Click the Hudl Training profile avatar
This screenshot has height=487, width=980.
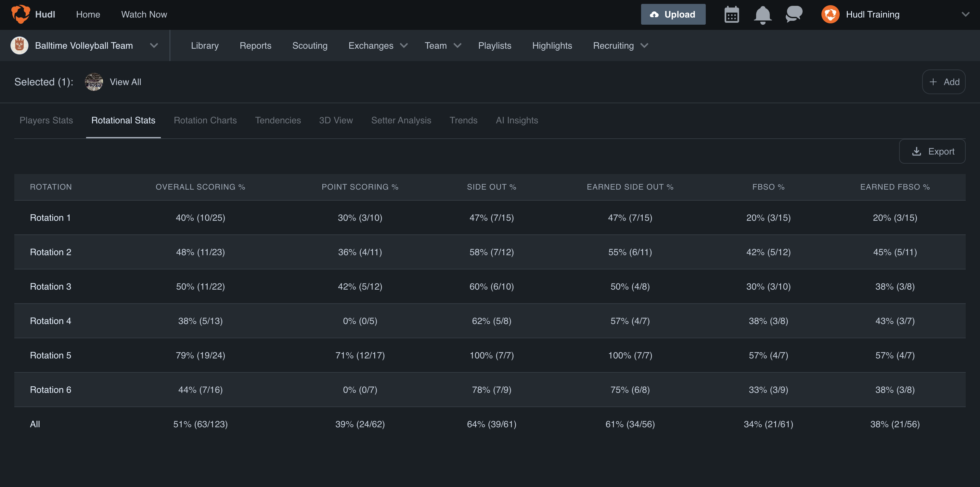(830, 14)
